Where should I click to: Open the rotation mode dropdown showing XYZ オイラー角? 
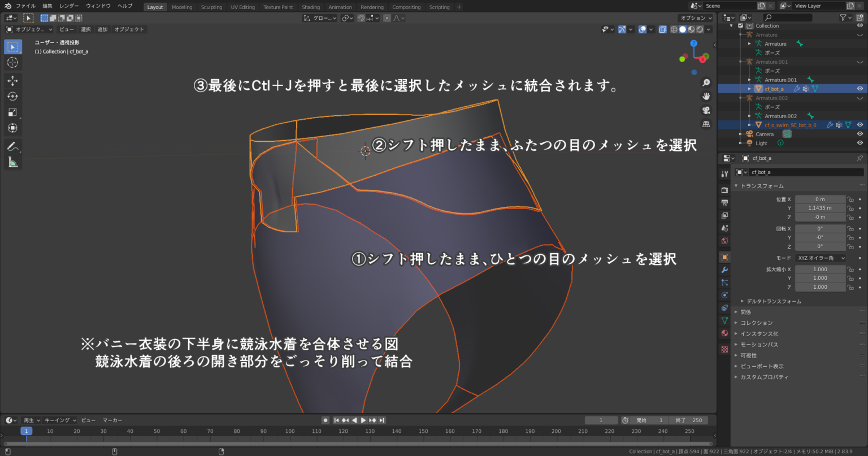click(x=819, y=258)
